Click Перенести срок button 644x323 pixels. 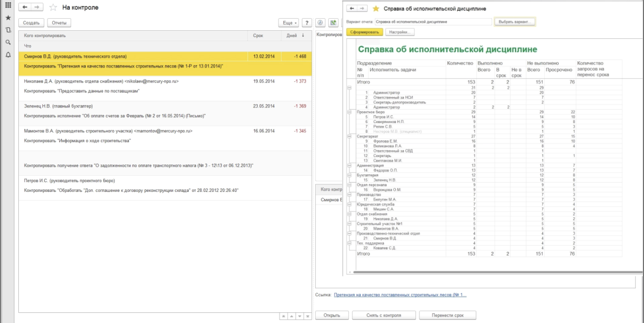448,315
